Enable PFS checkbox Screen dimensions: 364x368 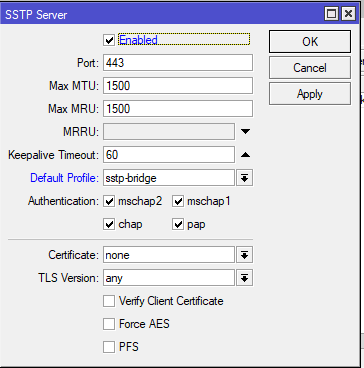109,347
